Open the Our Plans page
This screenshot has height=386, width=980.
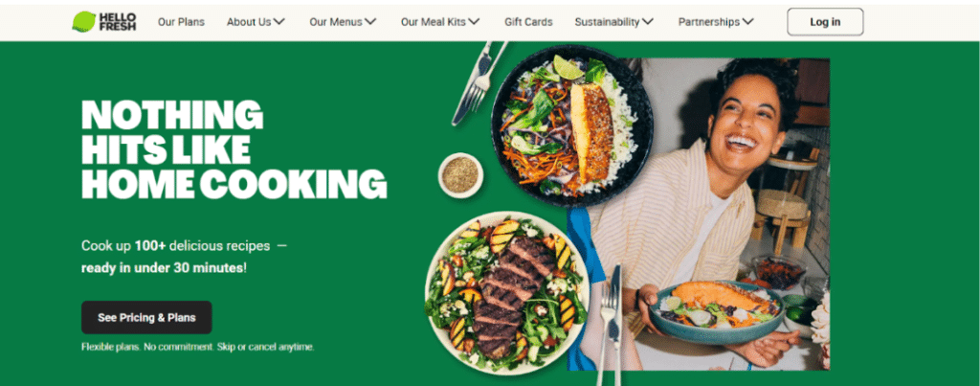pos(181,22)
